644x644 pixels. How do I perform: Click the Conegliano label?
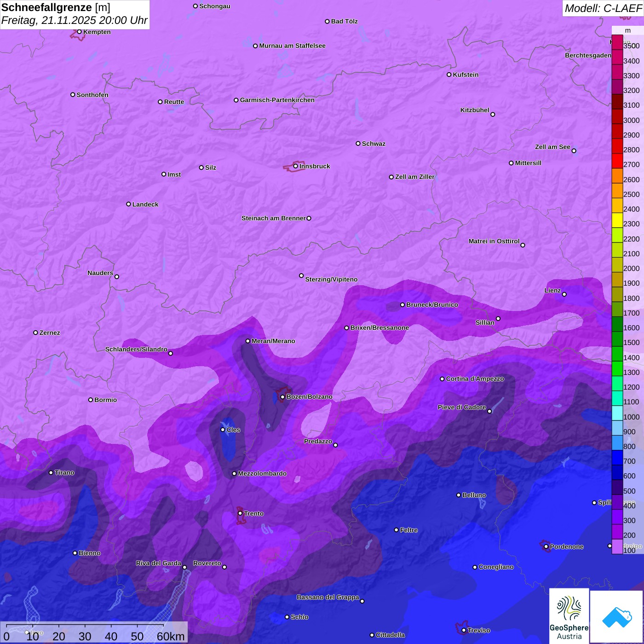pyautogui.click(x=496, y=567)
